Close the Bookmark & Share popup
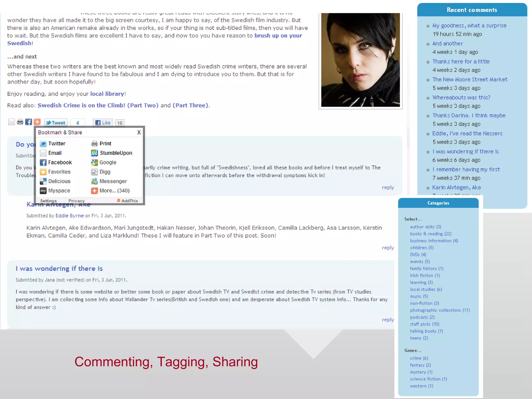The height and width of the screenshot is (399, 532). (139, 132)
